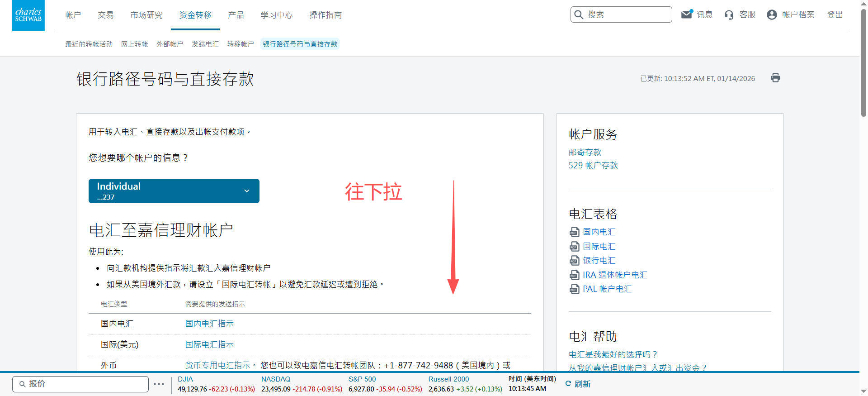Click the 登出 logout link
This screenshot has width=868, height=396.
coord(835,15)
